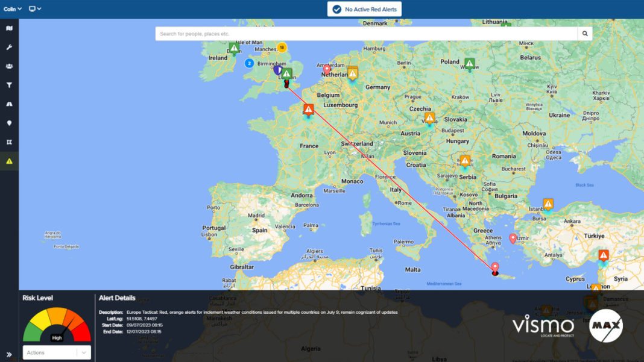Click the search for people input field
Screen dimensions: 644x362
[362, 34]
